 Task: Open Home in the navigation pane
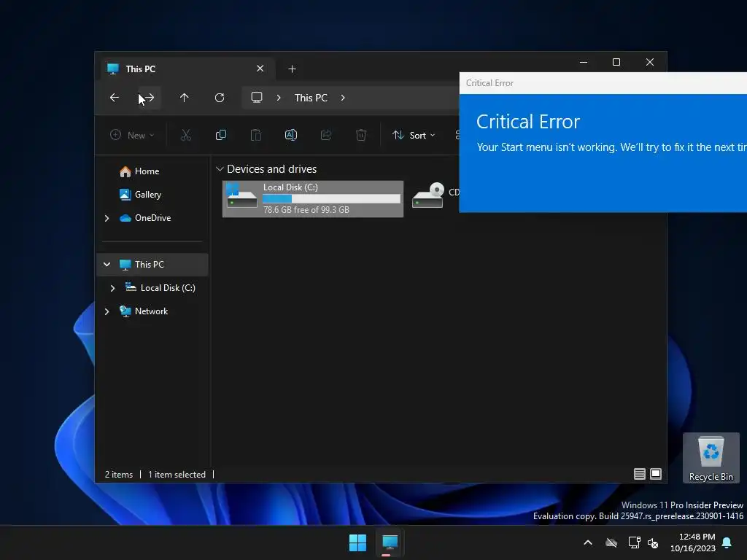147,171
